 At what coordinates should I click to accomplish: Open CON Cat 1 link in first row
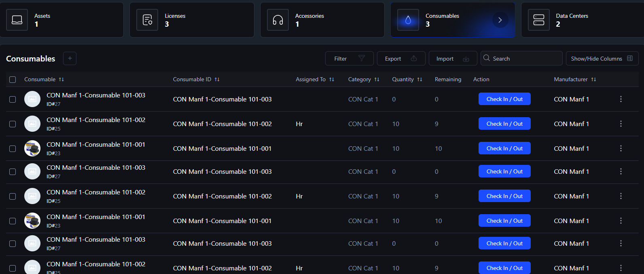point(363,99)
